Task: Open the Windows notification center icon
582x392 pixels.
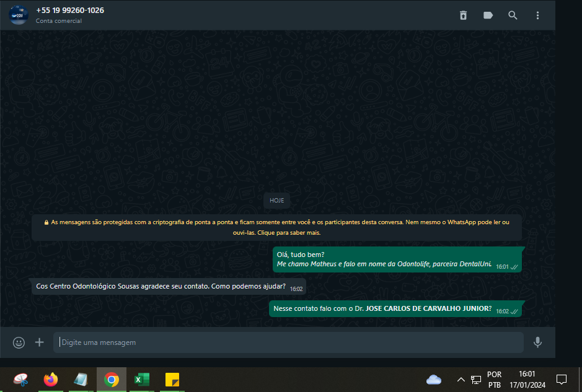Action: (562, 380)
